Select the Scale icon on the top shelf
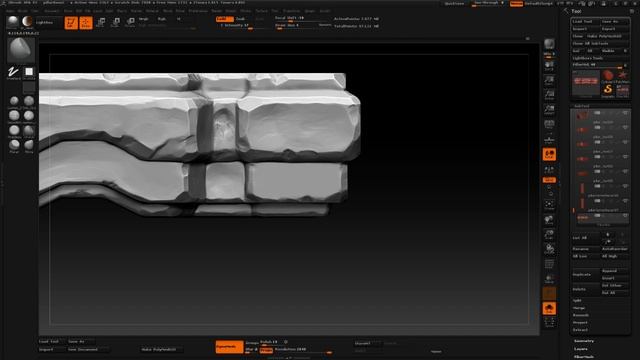 point(116,22)
